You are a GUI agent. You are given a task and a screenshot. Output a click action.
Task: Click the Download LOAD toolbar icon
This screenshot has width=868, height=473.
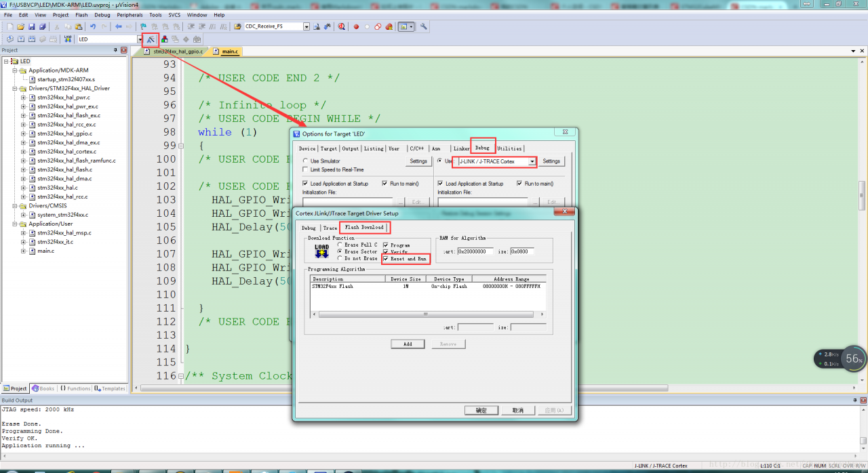67,39
